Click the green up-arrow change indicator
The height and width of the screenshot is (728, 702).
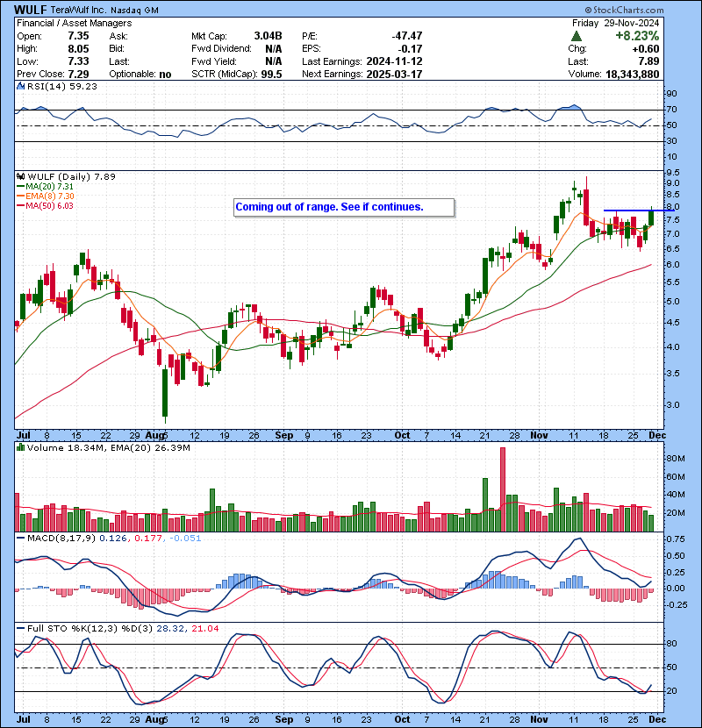pyautogui.click(x=577, y=36)
